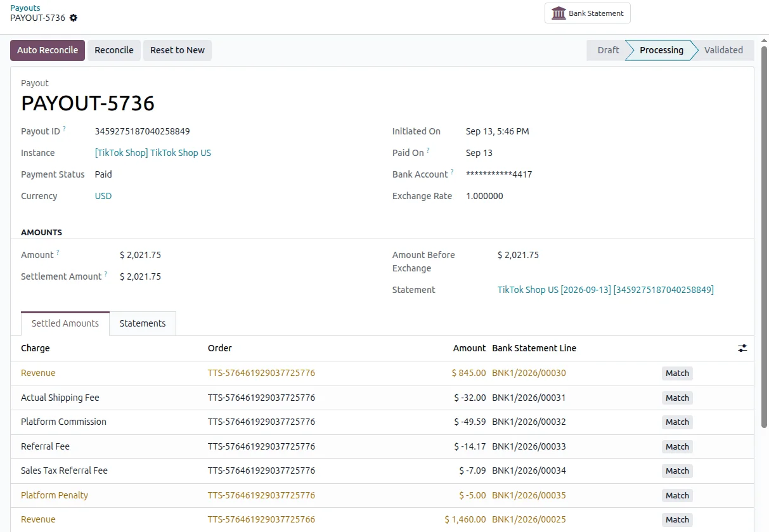Screen dimensions: 769x532
Task: Click the Platform Penalty charge cell
Action: (x=55, y=496)
